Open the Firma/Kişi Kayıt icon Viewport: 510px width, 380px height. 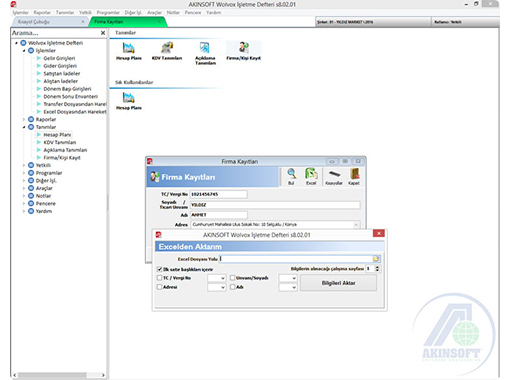tap(243, 51)
